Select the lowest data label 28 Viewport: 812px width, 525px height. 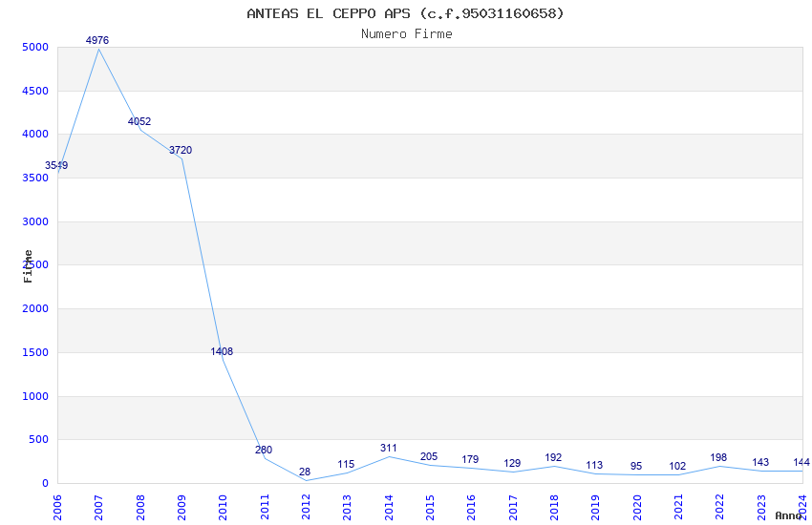pyautogui.click(x=305, y=472)
